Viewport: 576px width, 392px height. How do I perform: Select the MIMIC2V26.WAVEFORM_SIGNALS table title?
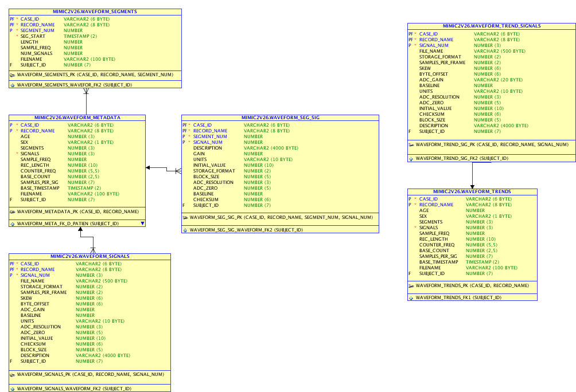[89, 257]
